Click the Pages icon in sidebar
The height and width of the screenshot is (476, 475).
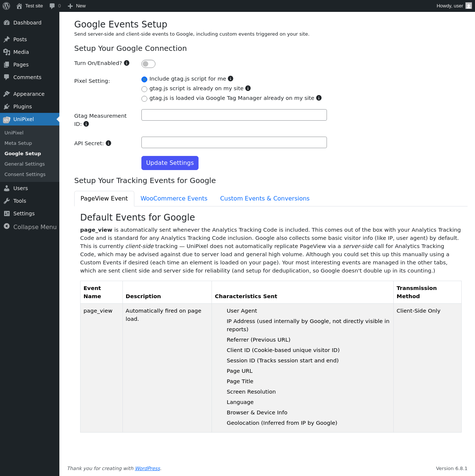7,65
